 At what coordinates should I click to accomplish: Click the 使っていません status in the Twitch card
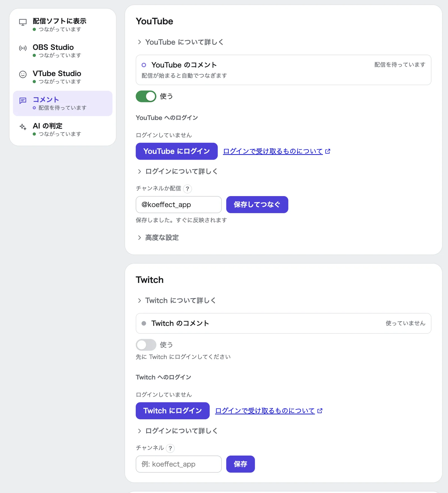click(405, 323)
